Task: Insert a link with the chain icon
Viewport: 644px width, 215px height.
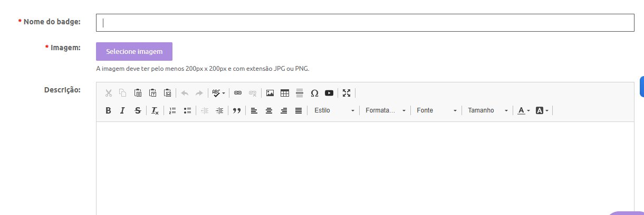Action: 238,93
